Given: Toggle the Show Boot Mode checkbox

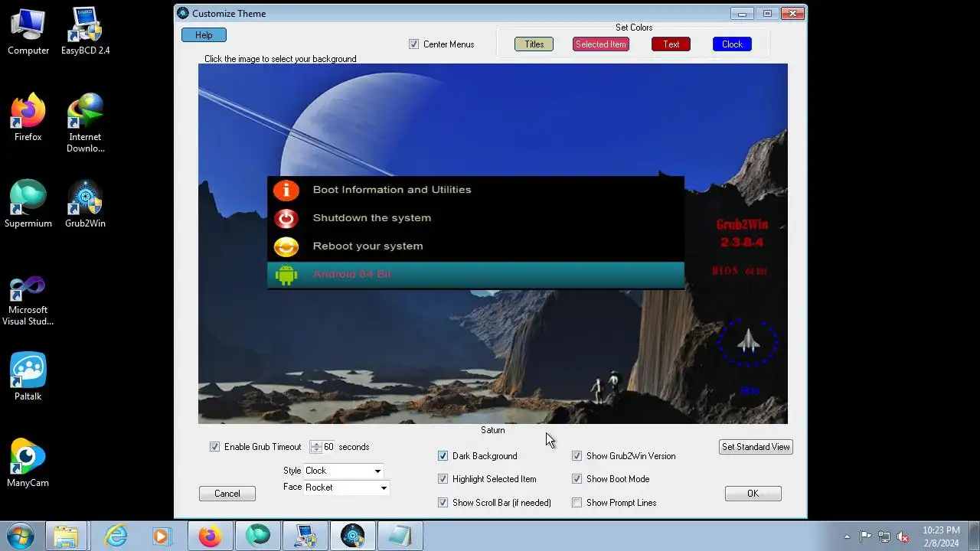Looking at the screenshot, I should coord(577,479).
